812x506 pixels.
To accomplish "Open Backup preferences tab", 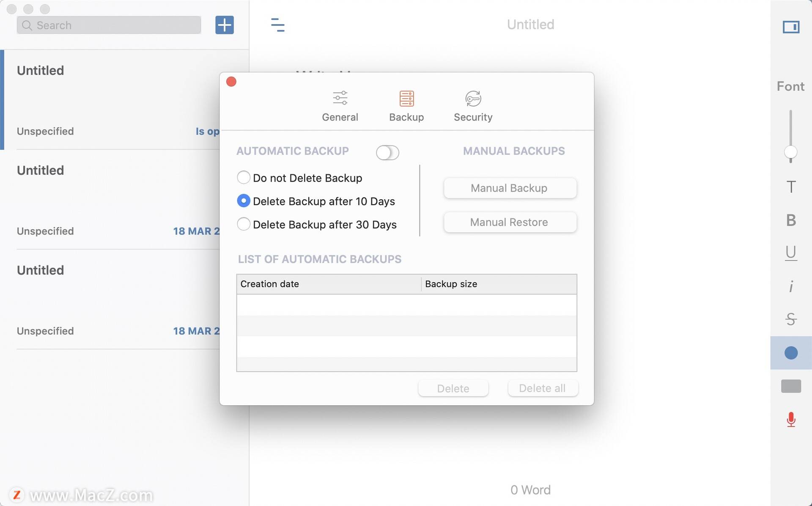I will (x=406, y=106).
